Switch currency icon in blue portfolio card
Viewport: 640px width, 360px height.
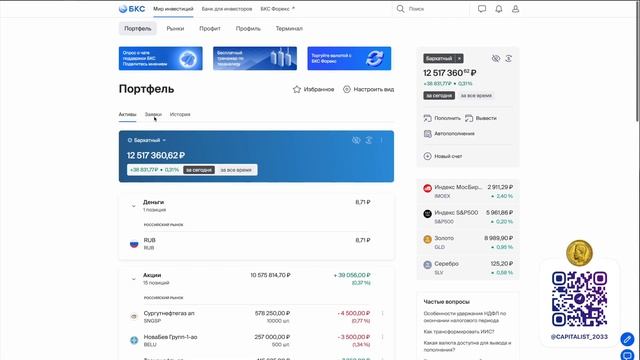(369, 140)
